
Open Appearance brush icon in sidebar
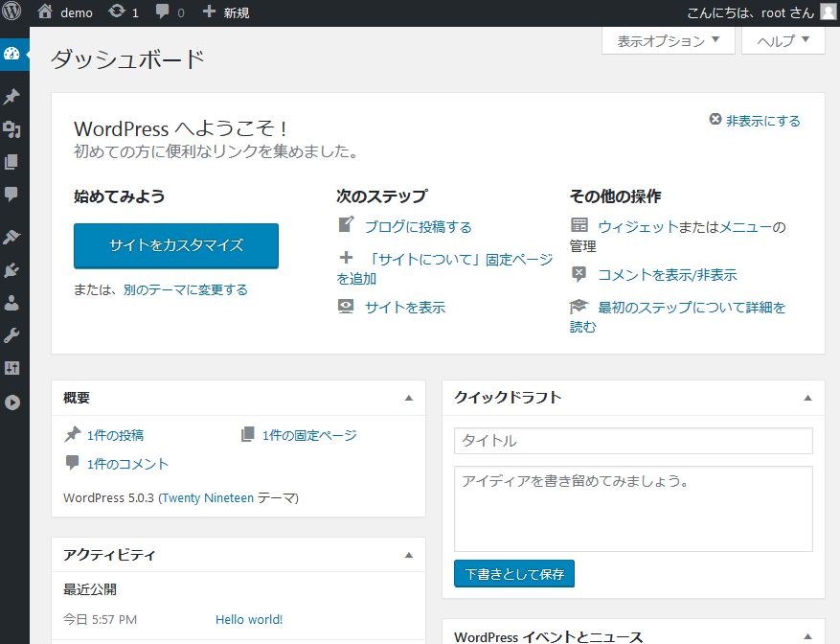pos(11,237)
